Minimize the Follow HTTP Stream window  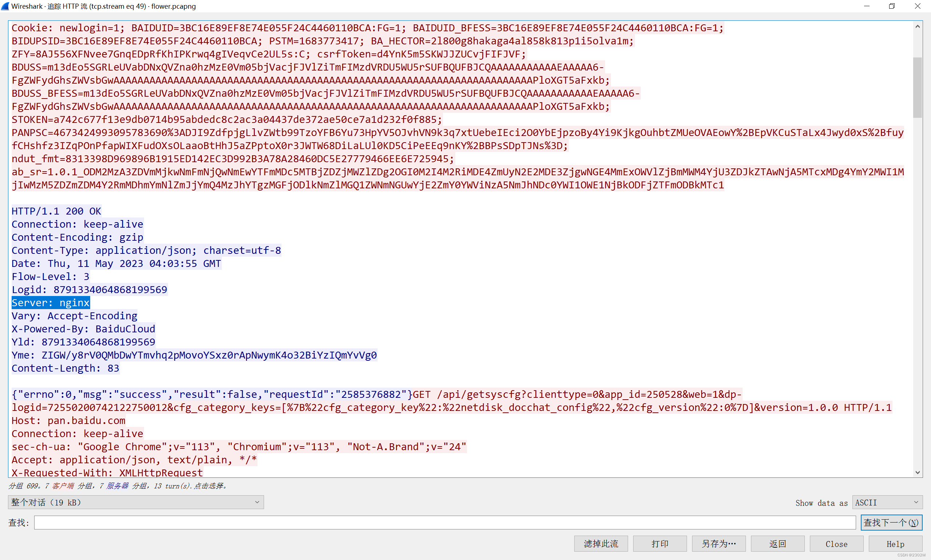click(x=867, y=6)
